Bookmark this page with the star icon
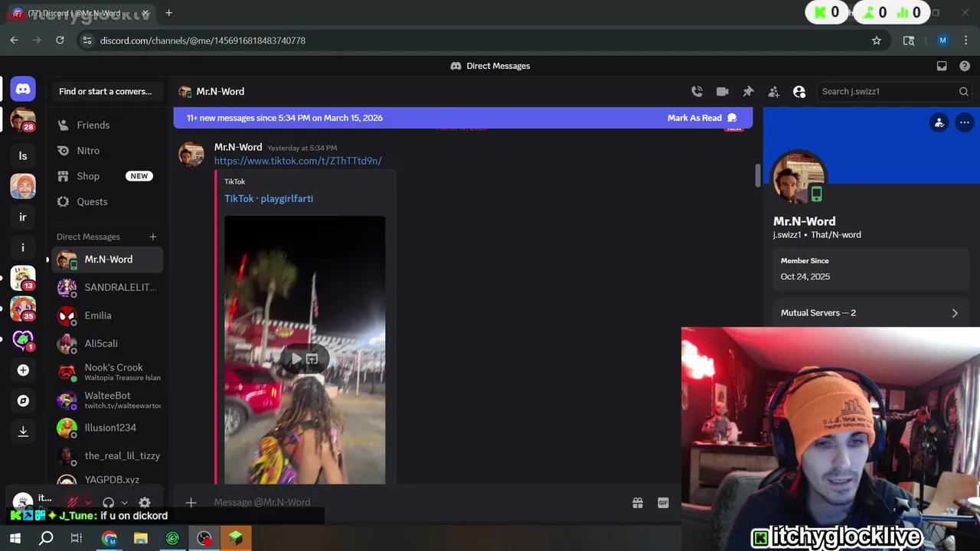The width and height of the screenshot is (980, 551). [x=877, y=41]
